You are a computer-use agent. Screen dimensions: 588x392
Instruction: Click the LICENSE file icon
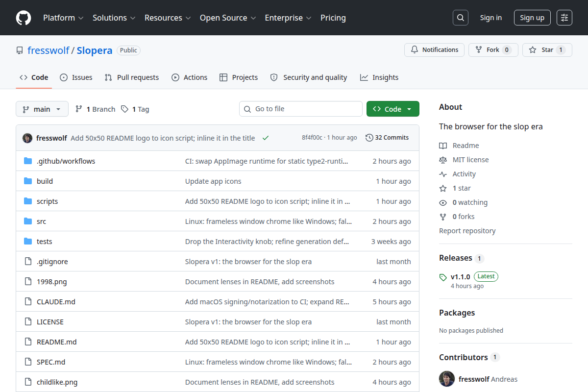point(28,321)
